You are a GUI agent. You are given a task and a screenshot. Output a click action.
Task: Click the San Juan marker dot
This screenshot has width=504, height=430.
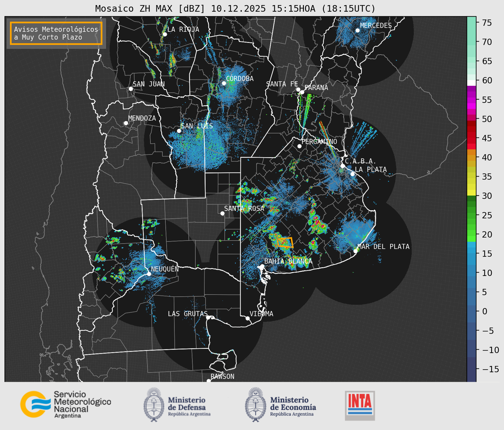[131, 89]
